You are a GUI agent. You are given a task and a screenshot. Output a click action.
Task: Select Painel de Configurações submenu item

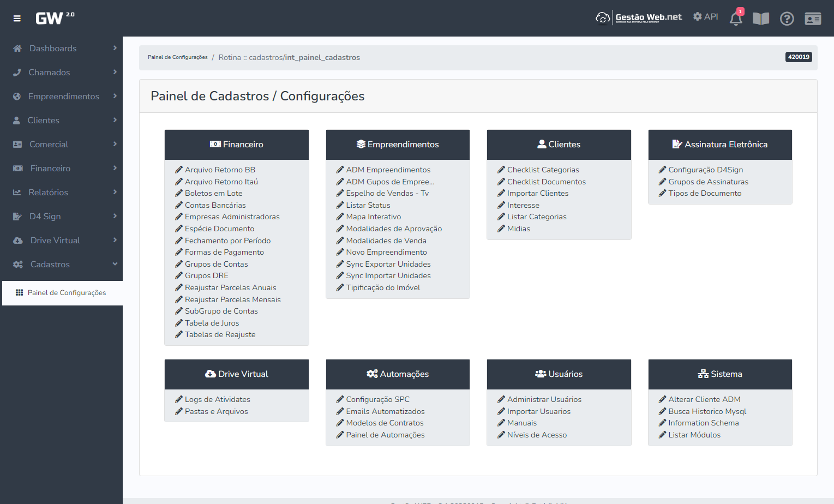[67, 293]
